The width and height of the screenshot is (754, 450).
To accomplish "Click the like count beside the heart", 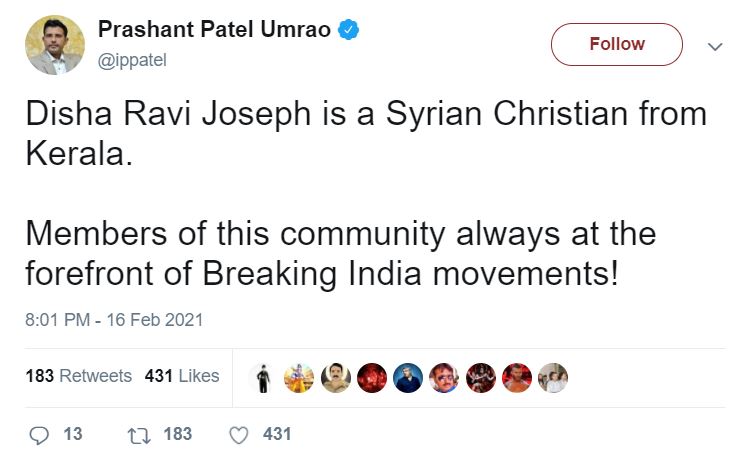I will 277,434.
